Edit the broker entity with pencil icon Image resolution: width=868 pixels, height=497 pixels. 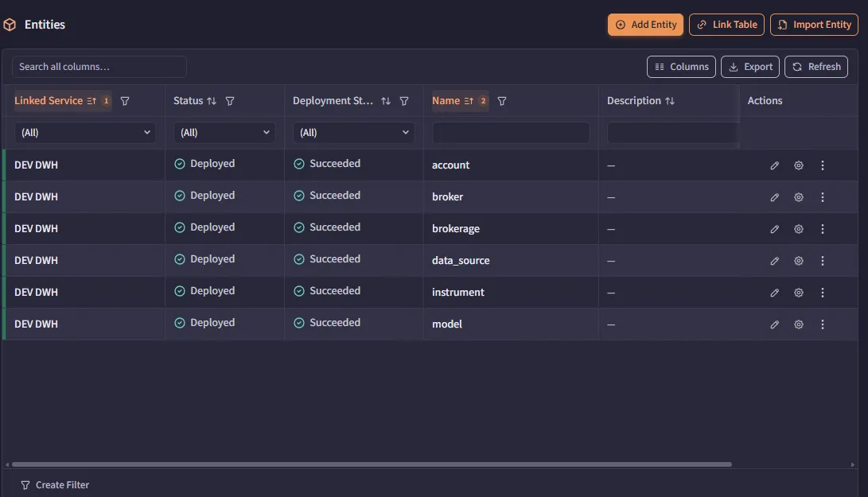(x=774, y=197)
